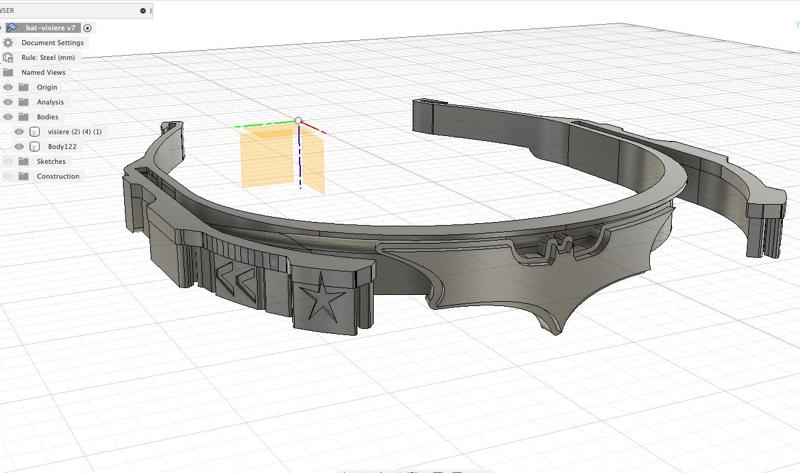Image resolution: width=800 pixels, height=473 pixels.
Task: Select the Analysis label
Action: coord(50,102)
